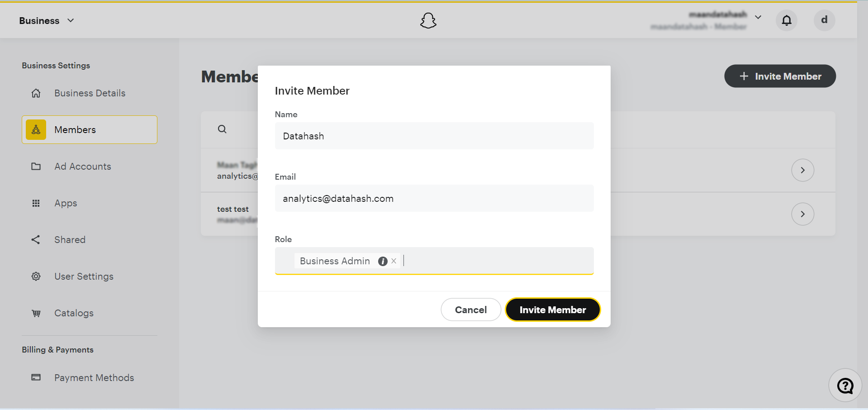Click the user avatar 'd' icon
The height and width of the screenshot is (410, 868).
click(824, 20)
